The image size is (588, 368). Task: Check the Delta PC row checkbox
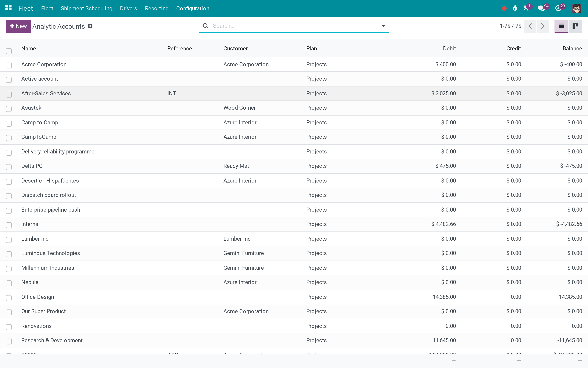pos(9,167)
